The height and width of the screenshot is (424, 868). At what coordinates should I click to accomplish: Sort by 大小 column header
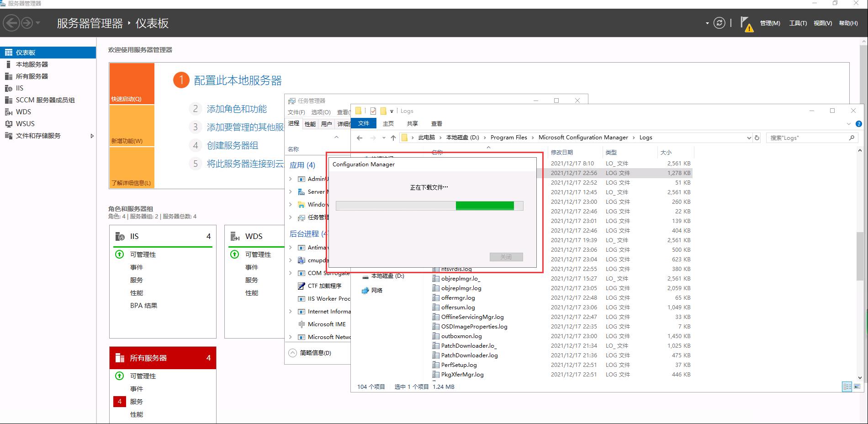[x=666, y=153]
